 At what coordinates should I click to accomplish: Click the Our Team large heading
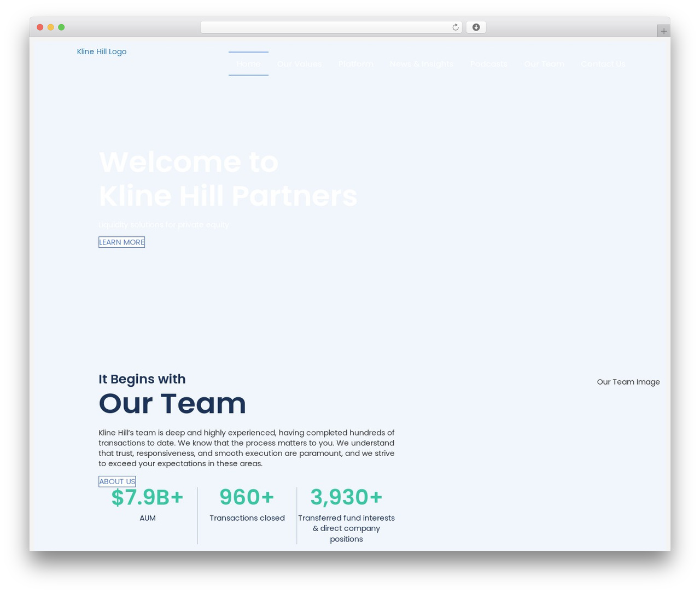[172, 403]
